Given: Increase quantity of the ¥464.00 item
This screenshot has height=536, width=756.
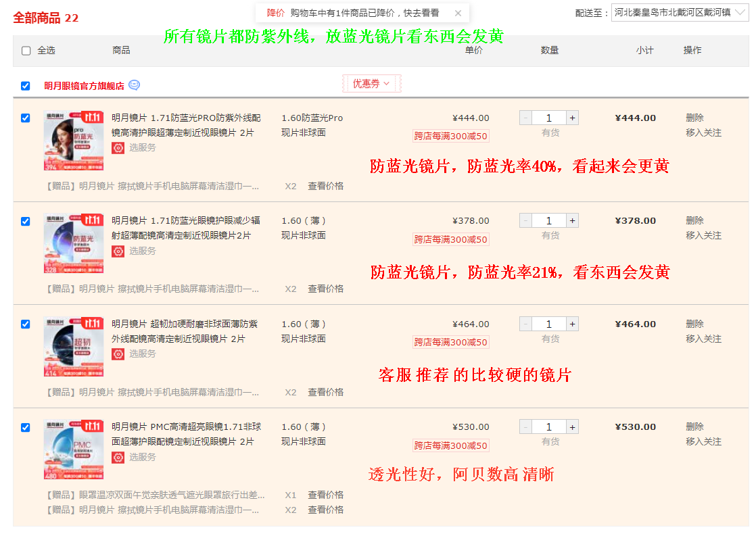Looking at the screenshot, I should pyautogui.click(x=572, y=324).
